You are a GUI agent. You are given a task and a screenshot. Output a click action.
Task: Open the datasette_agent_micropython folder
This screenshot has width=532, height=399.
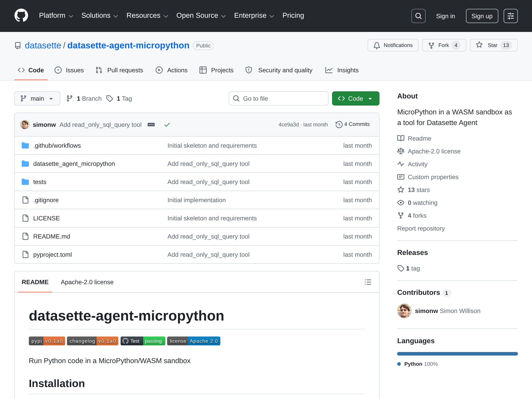tap(74, 164)
